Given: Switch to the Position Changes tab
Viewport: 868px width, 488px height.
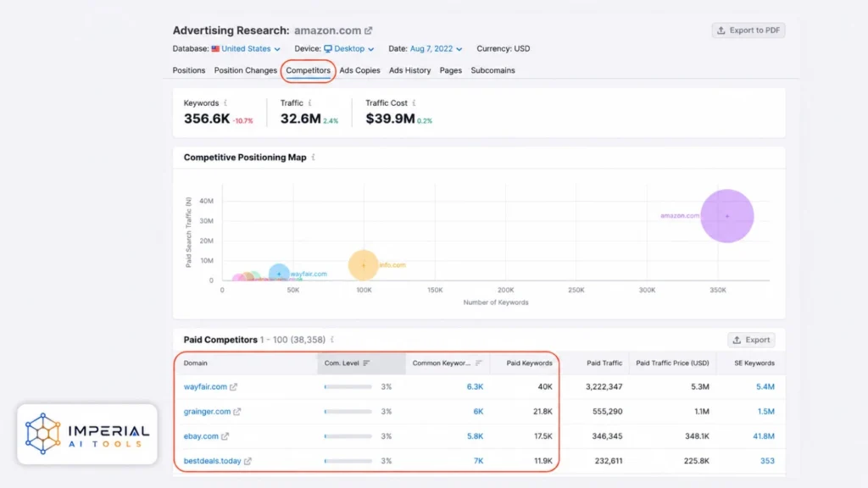Looking at the screenshot, I should pyautogui.click(x=245, y=70).
